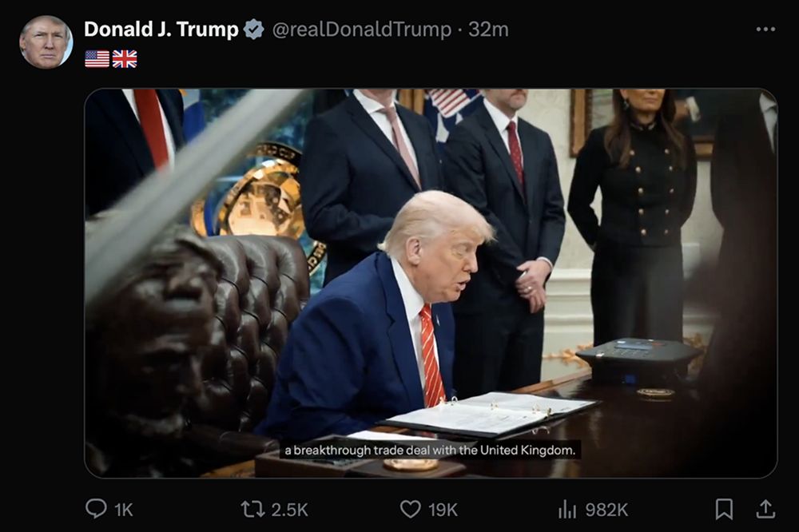Click the Donald J. Trump display name
This screenshot has width=799, height=532.
click(161, 30)
